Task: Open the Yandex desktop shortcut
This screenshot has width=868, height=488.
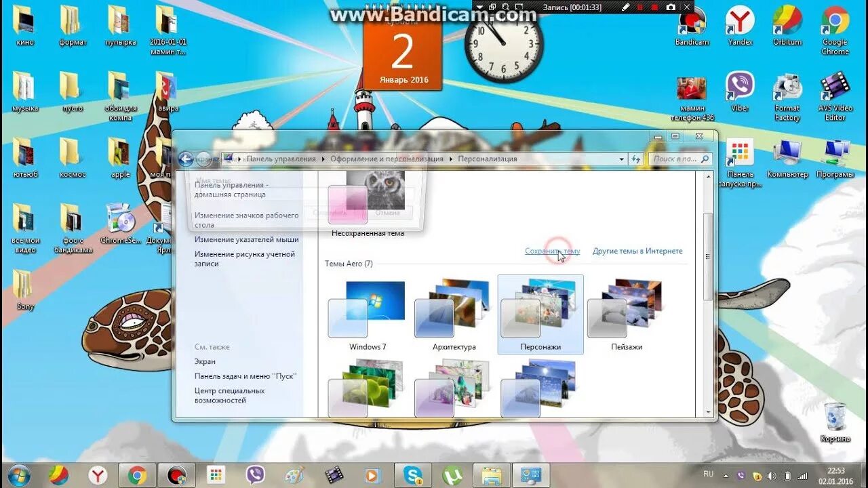Action: pos(740,26)
